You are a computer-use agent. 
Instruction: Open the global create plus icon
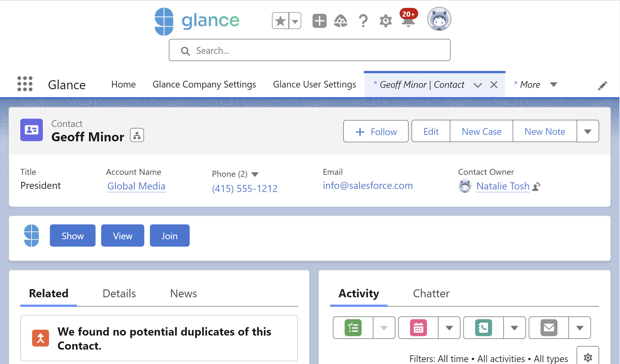[319, 21]
